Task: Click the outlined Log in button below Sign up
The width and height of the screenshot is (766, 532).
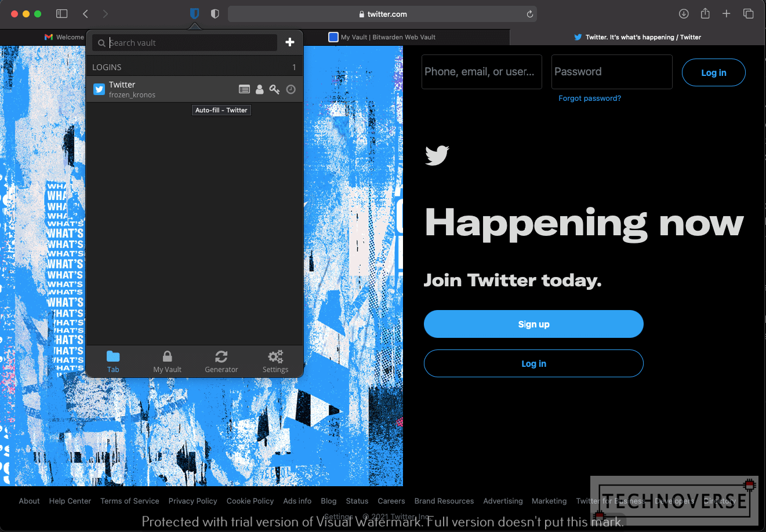Action: 533,363
